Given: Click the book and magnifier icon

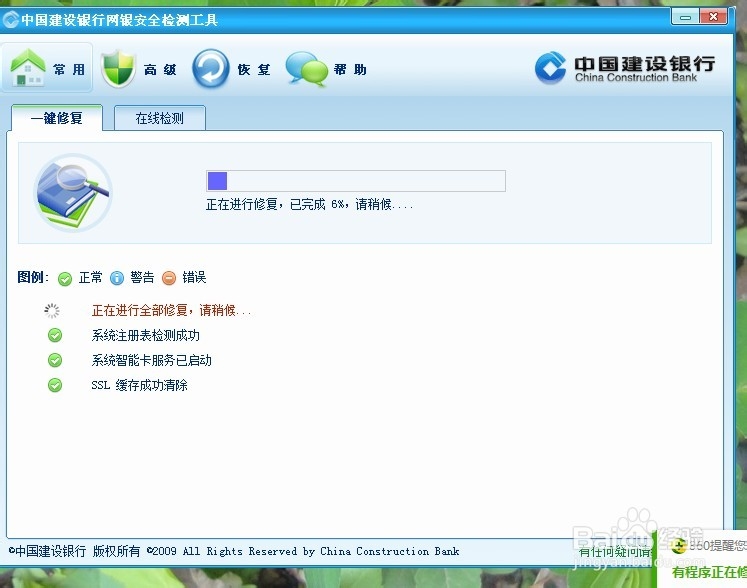Looking at the screenshot, I should coord(73,193).
